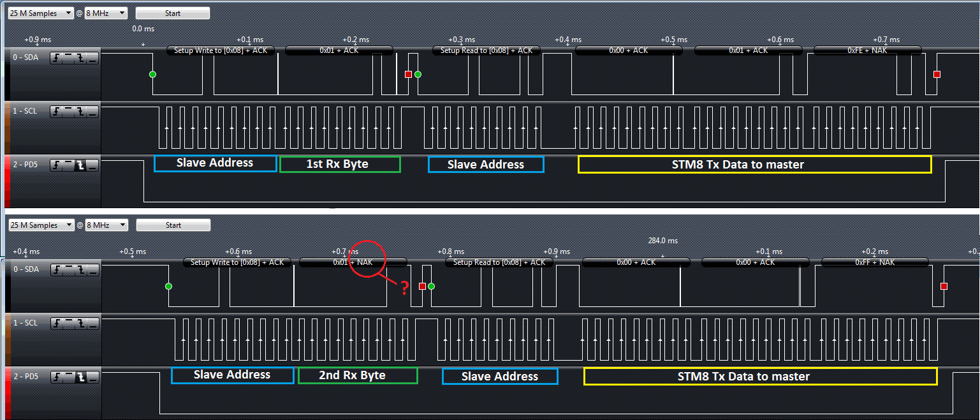Screen dimensions: 980x420
Task: Set rising-edge trigger on SCL in upper capture
Action: (56, 112)
